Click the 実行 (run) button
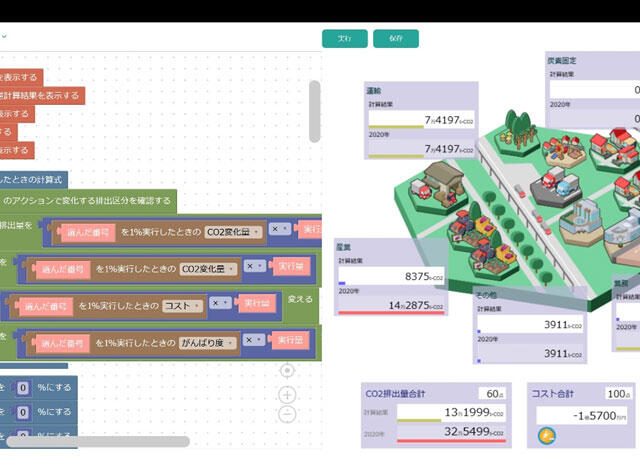 [x=344, y=38]
